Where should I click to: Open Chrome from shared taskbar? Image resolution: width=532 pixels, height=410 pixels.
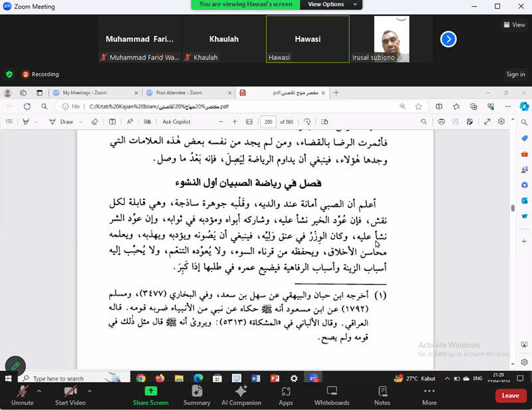click(x=141, y=378)
